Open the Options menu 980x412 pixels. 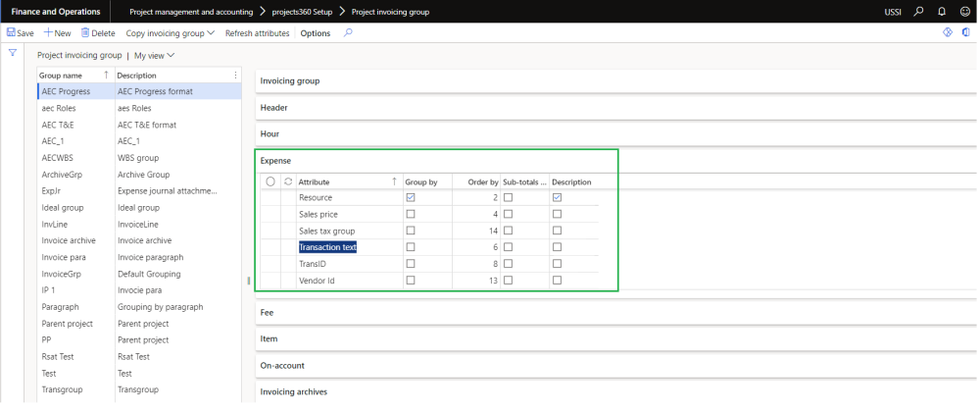point(316,33)
